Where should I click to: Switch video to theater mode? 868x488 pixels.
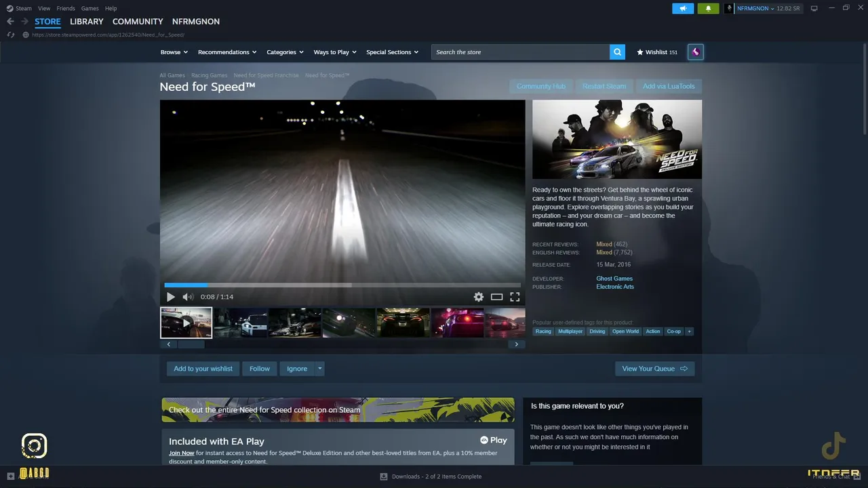(496, 297)
